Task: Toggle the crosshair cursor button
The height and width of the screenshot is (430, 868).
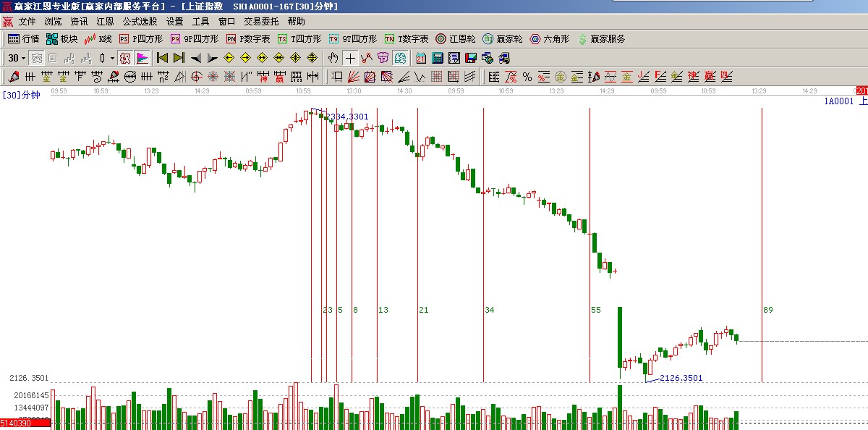Action: (x=350, y=58)
